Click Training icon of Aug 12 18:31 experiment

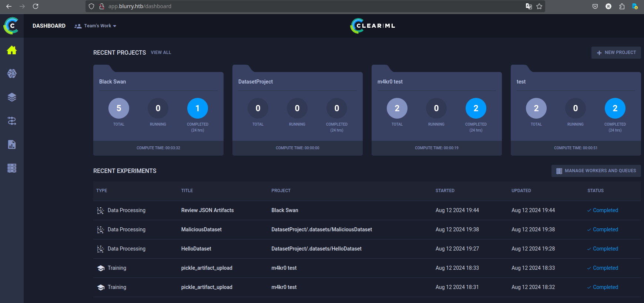click(101, 287)
